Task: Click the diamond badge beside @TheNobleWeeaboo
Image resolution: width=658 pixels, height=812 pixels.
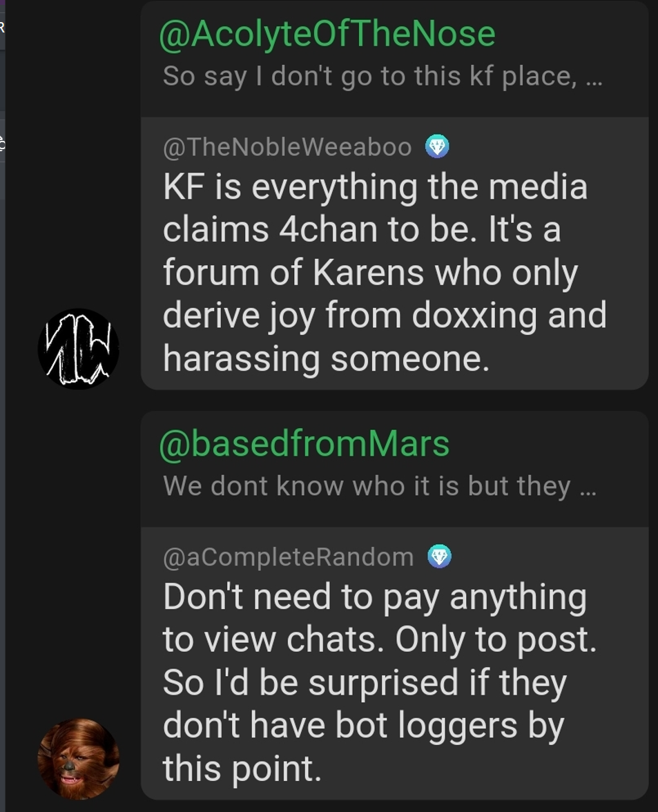Action: (x=437, y=146)
